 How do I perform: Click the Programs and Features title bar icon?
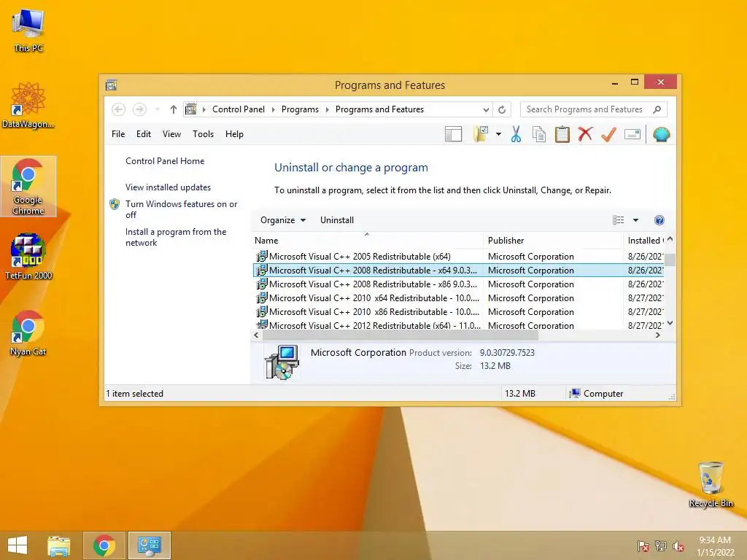(x=111, y=85)
